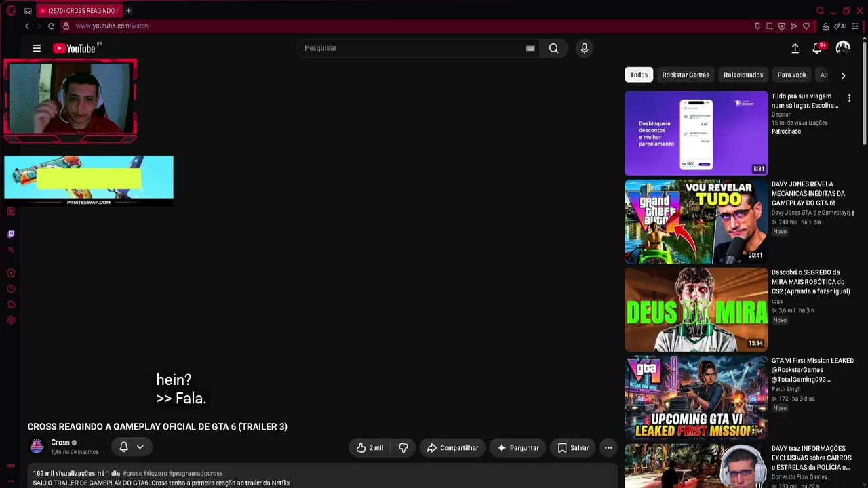Open the player icon in address bar

click(x=794, y=26)
